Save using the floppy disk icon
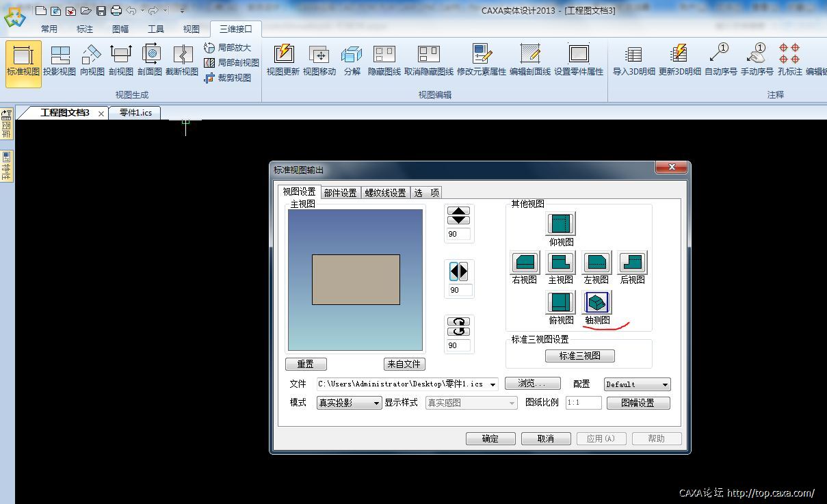Screen dimensions: 827x504 101,10
